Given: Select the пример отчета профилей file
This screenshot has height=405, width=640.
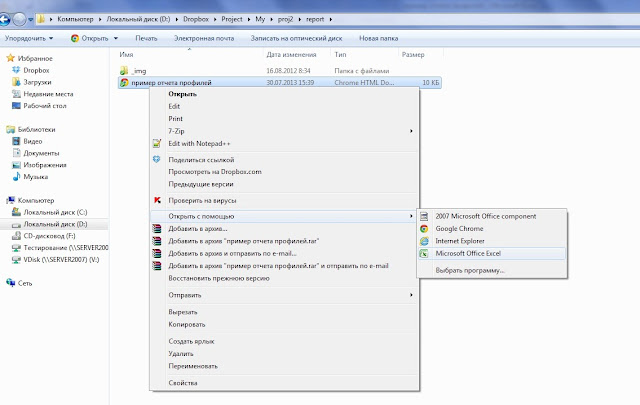Looking at the screenshot, I should [x=280, y=82].
